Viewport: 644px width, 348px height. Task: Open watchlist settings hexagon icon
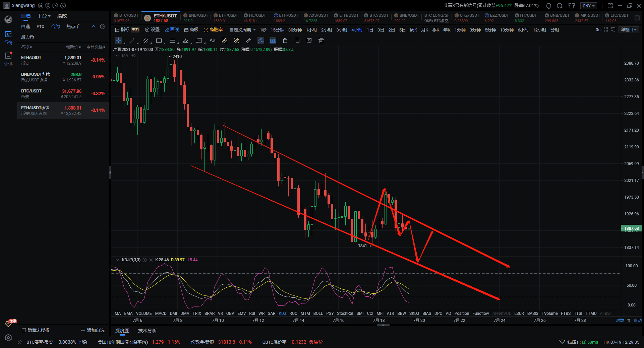(x=103, y=26)
